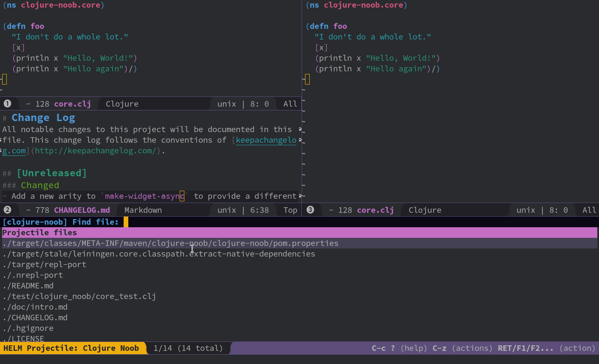This screenshot has width=599, height=364.
Task: Click CHANGELOG.md buffer name in modeline
Action: tap(82, 210)
